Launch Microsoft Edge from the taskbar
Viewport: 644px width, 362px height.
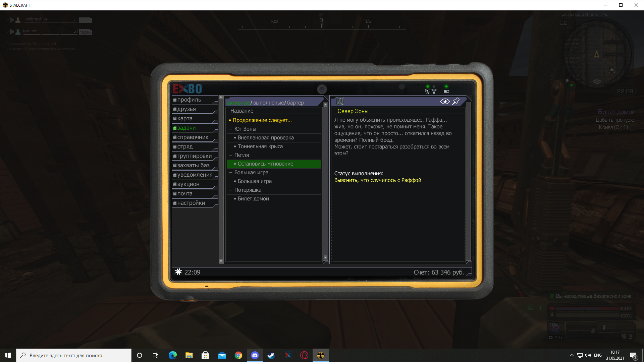[173, 355]
